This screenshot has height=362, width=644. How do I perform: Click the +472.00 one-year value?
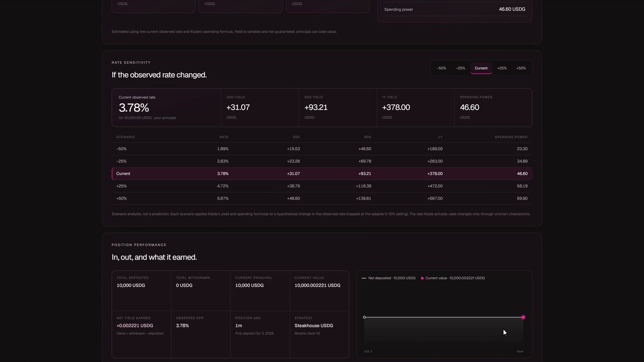coord(435,186)
